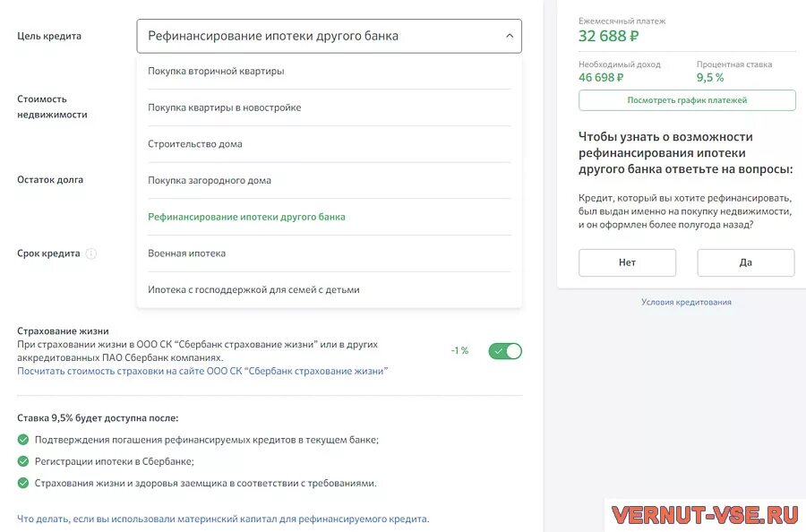Click the green checkmark beside Страхования жизни и здоровья
Viewport: 806px width, 532px height.
point(23,484)
